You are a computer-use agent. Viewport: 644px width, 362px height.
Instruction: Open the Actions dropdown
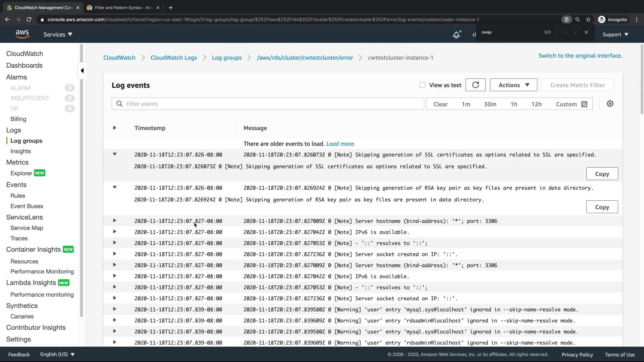pyautogui.click(x=513, y=85)
